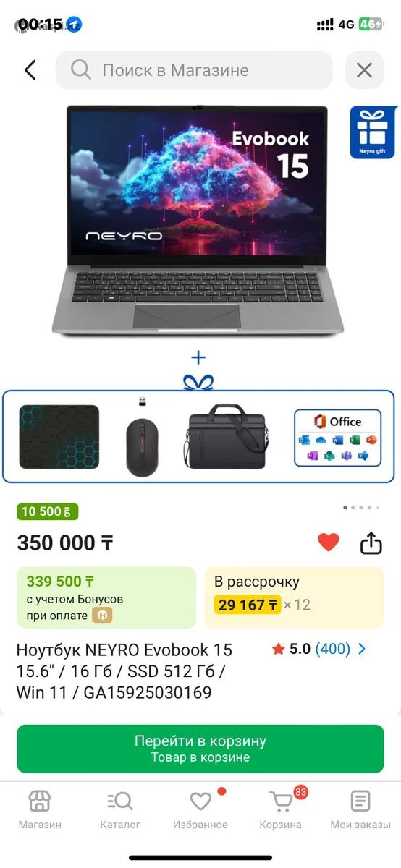Open the (400) reviews link
Screen dimensions: 401x868
tap(332, 649)
